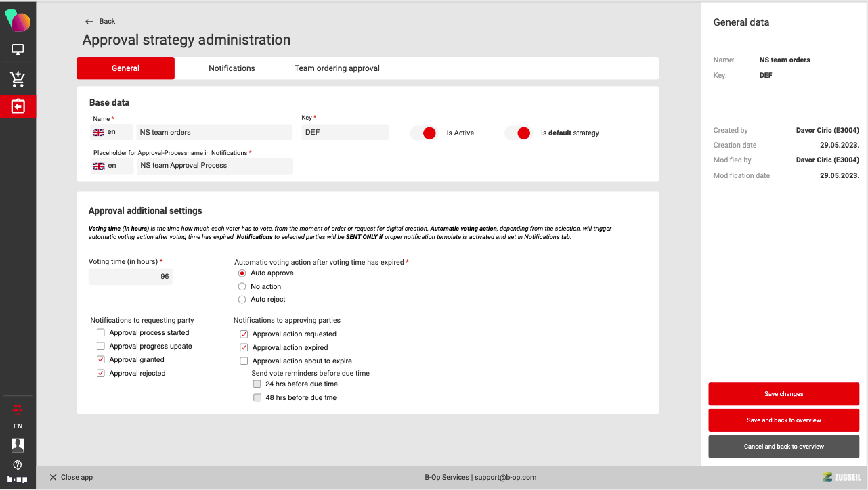Enable the Approval process started checkbox

point(101,333)
